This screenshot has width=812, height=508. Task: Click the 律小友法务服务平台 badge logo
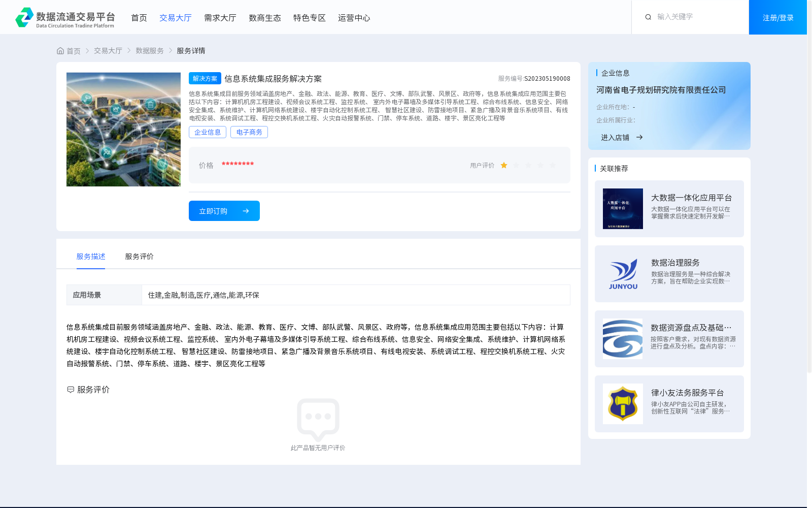[623, 404]
